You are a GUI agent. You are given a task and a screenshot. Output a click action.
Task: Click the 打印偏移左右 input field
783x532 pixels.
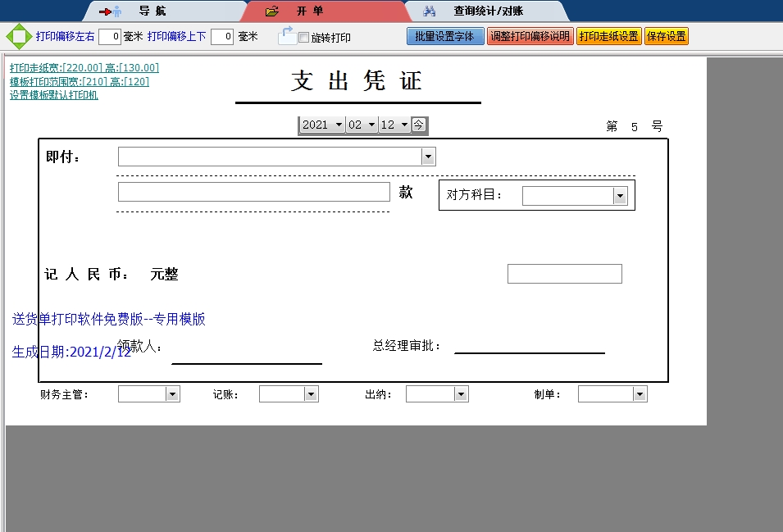pyautogui.click(x=110, y=36)
